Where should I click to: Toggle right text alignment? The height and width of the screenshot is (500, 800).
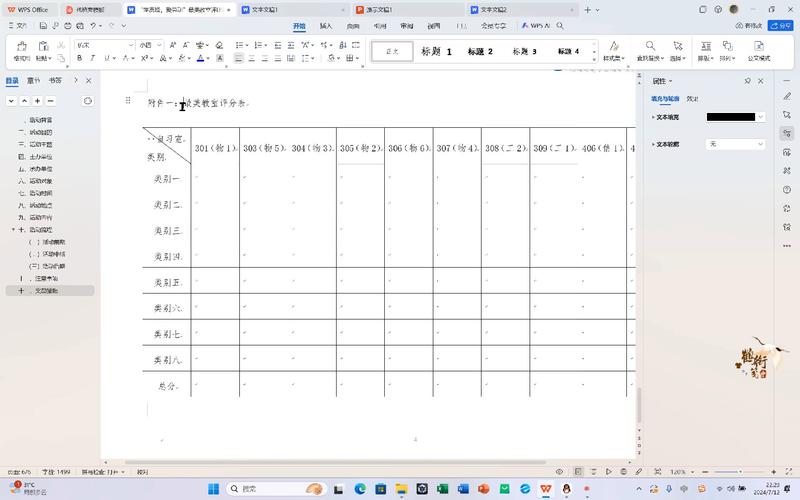[265, 58]
